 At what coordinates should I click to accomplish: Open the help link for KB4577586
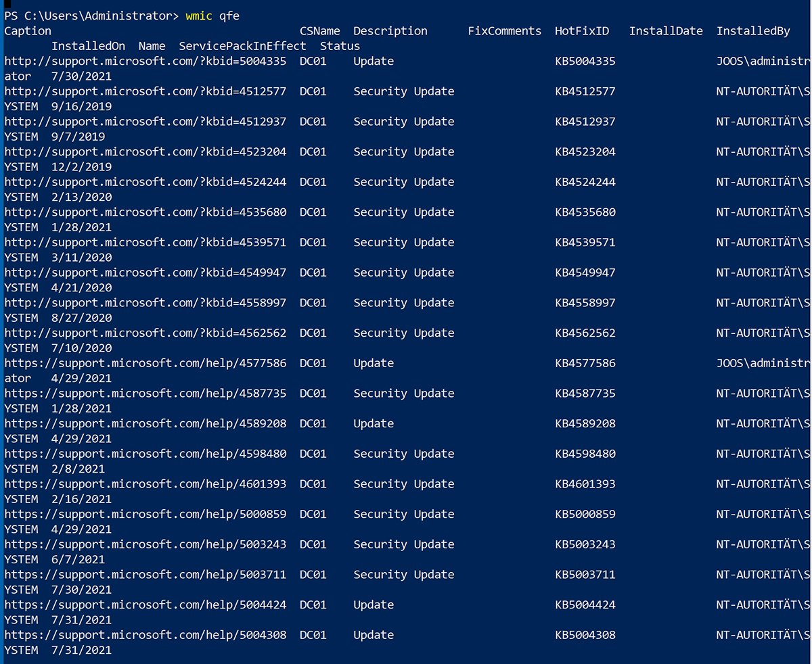pyautogui.click(x=145, y=362)
